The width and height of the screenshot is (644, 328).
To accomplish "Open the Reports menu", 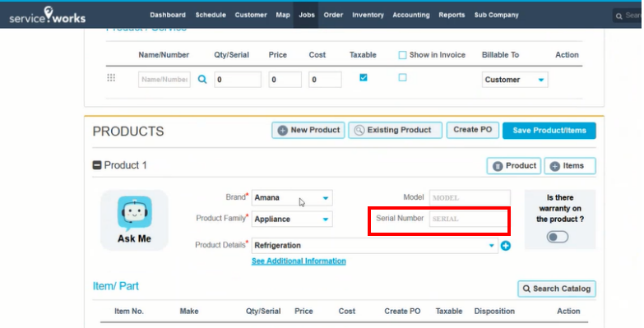I will 452,15.
